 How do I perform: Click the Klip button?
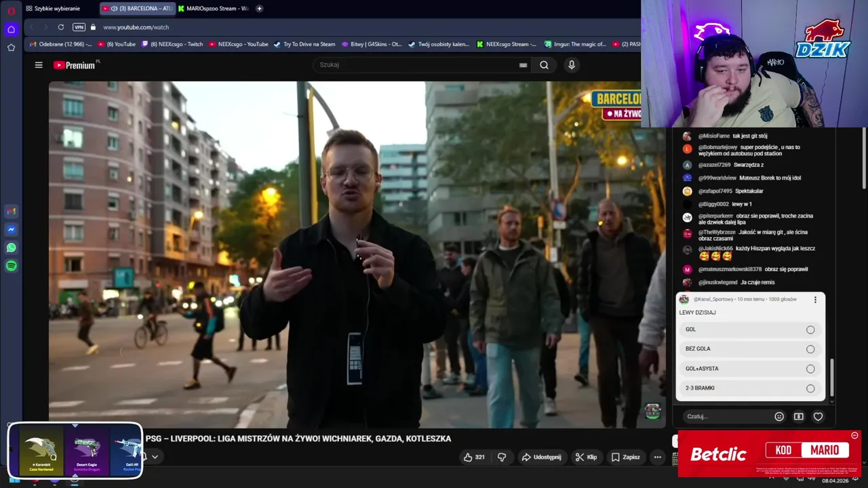(587, 457)
